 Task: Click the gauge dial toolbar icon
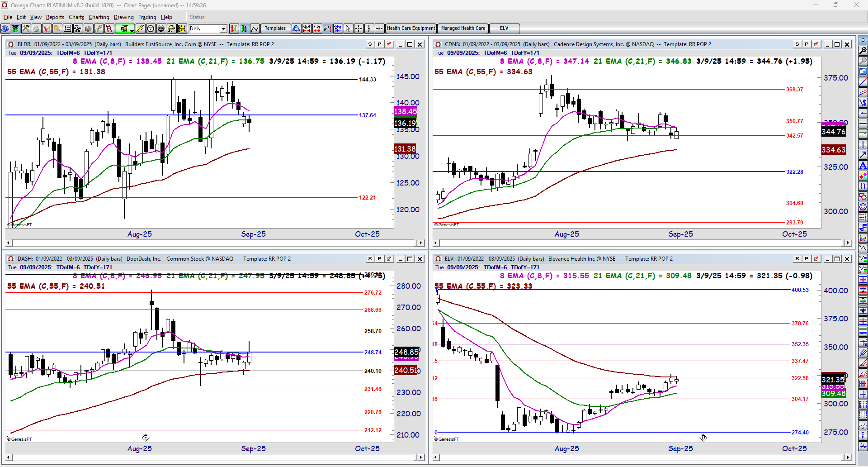(151, 29)
